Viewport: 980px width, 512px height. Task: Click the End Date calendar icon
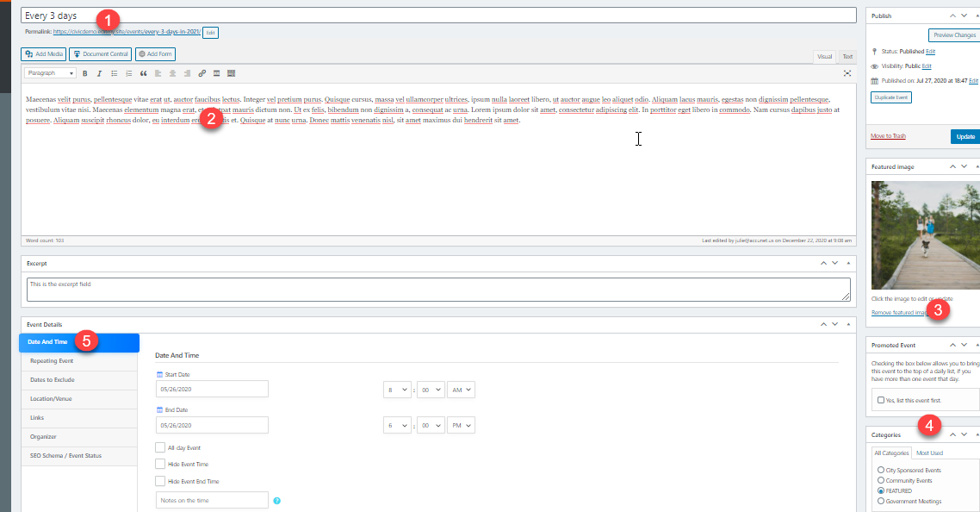[159, 410]
